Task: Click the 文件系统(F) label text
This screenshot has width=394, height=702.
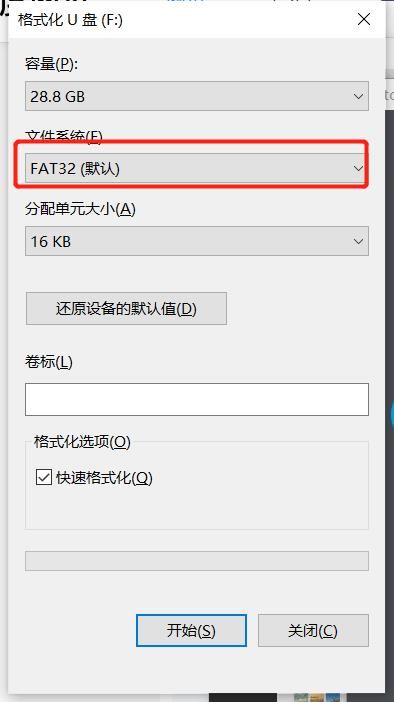Action: 63,136
